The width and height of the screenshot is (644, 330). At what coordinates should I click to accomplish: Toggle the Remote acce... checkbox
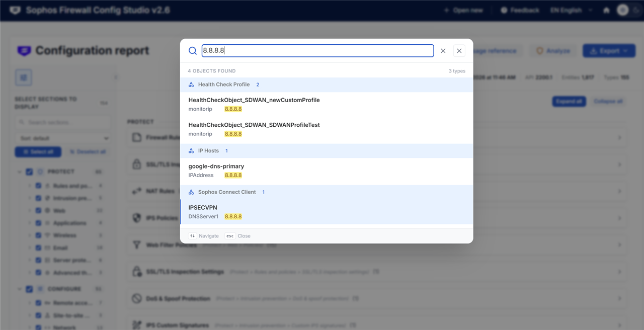click(38, 303)
